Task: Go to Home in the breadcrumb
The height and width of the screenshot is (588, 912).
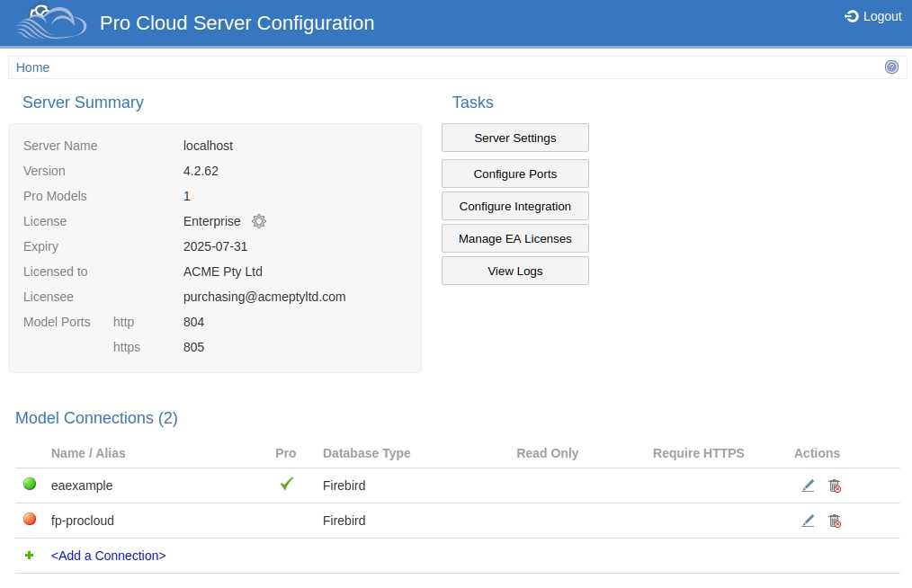Action: pyautogui.click(x=32, y=67)
